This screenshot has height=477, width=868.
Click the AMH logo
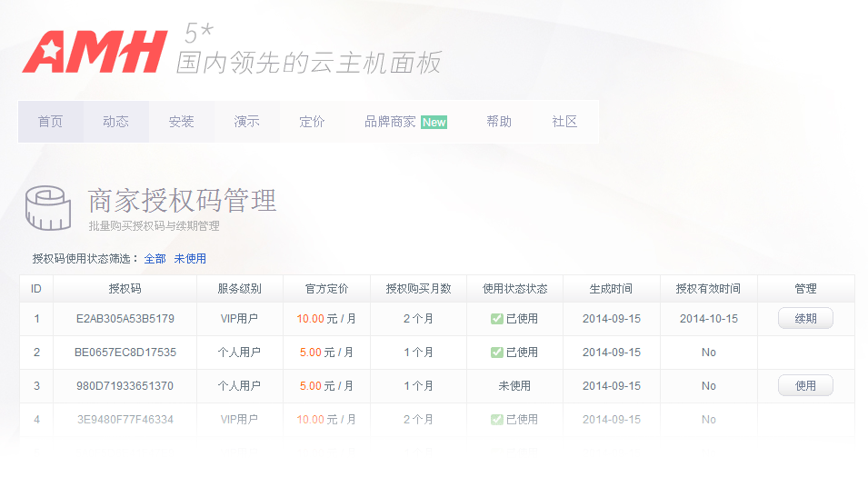(x=95, y=52)
